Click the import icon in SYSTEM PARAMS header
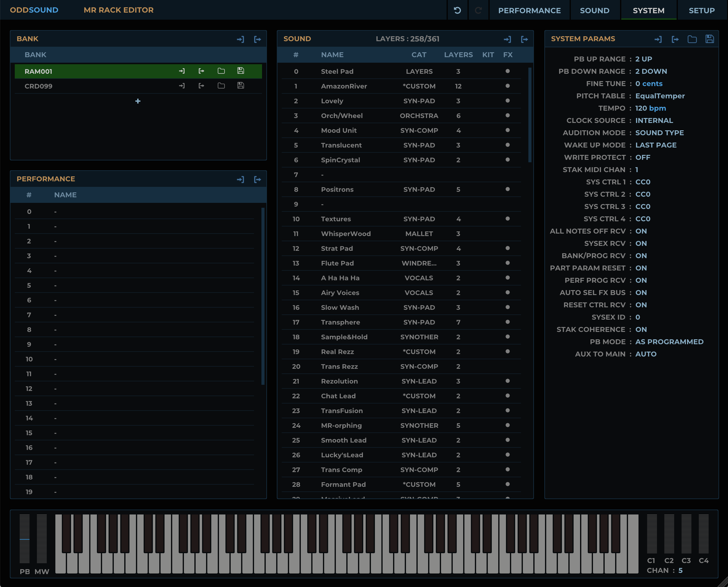This screenshot has width=728, height=587. (x=658, y=39)
